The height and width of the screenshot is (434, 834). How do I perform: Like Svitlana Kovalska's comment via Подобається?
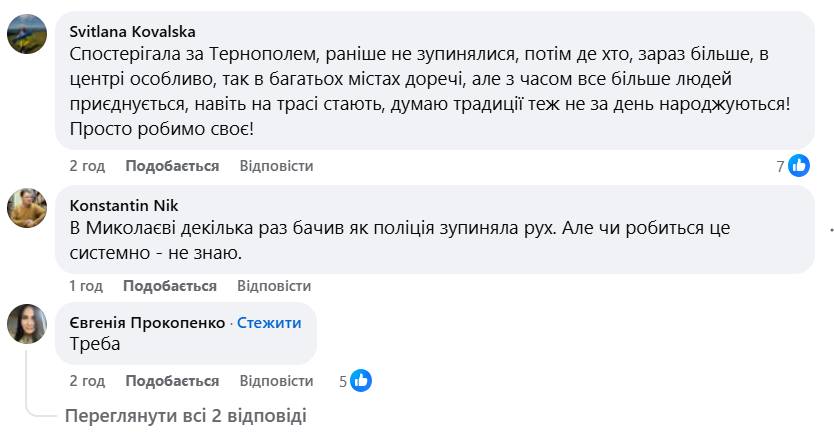pos(172,166)
